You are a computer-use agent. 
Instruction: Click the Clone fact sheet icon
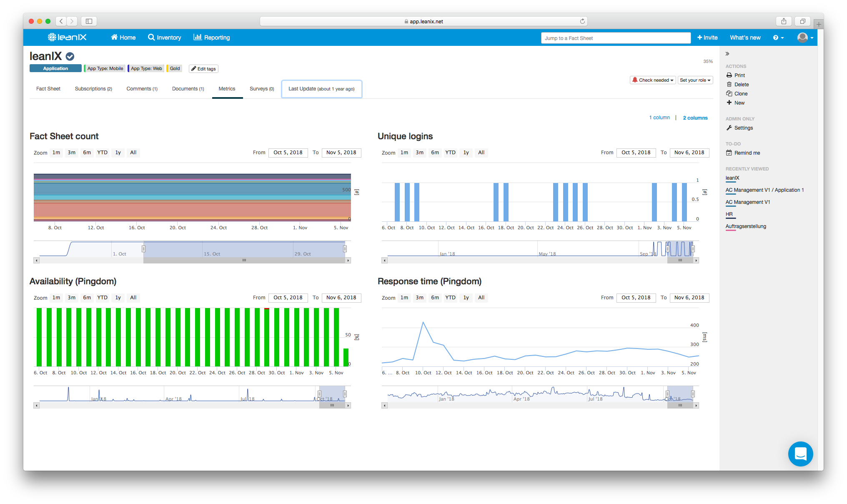(729, 94)
